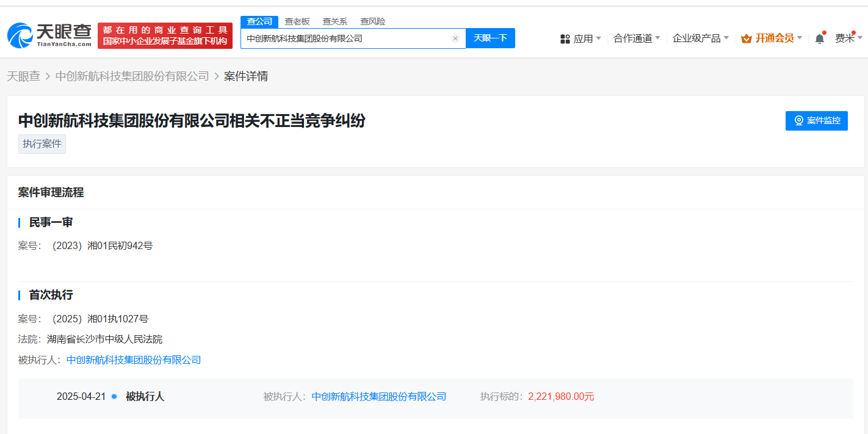Viewport: 868px width, 434px height.
Task: Click the 案件详情 breadcrumb text
Action: click(x=246, y=76)
